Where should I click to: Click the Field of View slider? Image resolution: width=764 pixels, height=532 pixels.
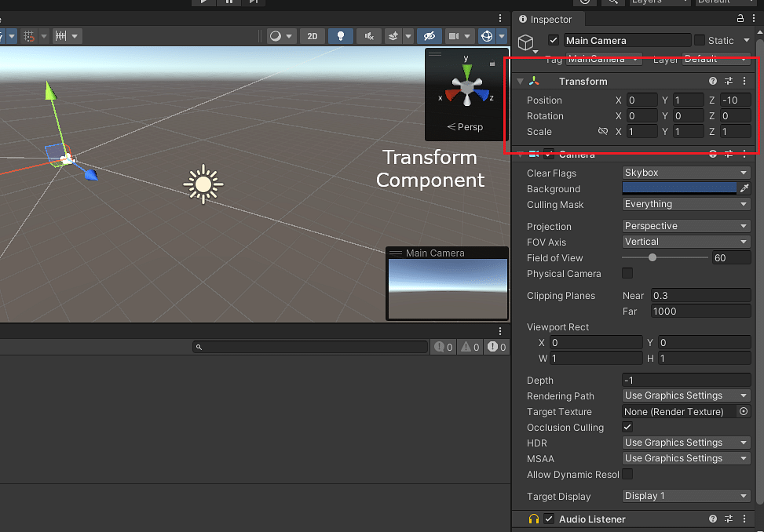tap(664, 257)
